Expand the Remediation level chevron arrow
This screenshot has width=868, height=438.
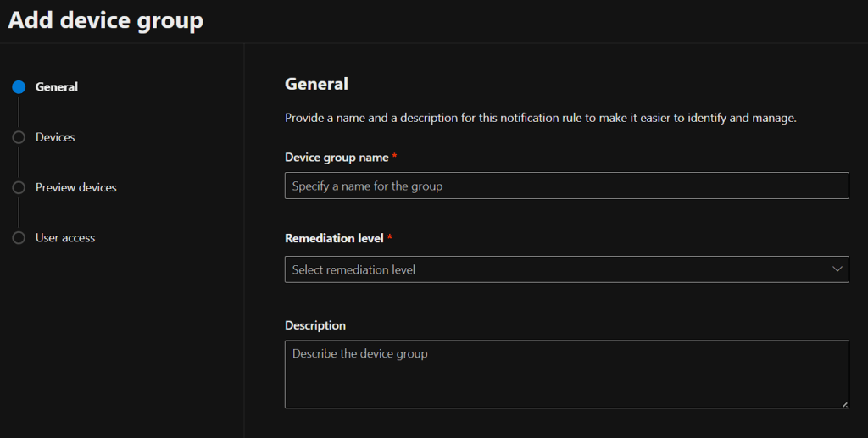coord(837,269)
